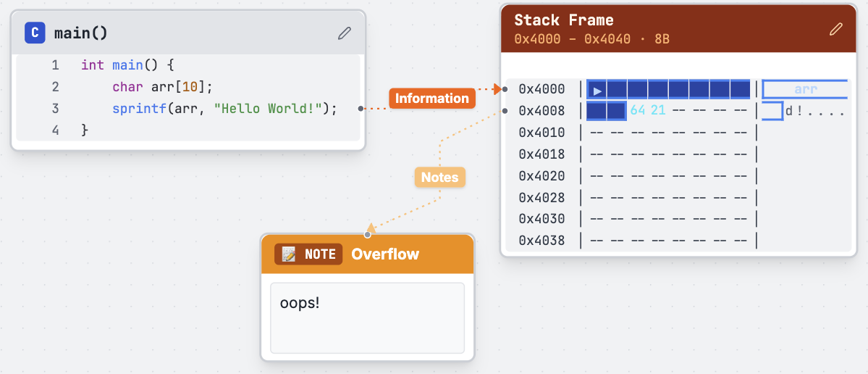Click the notepad icon in NOTE badge

pyautogui.click(x=289, y=254)
